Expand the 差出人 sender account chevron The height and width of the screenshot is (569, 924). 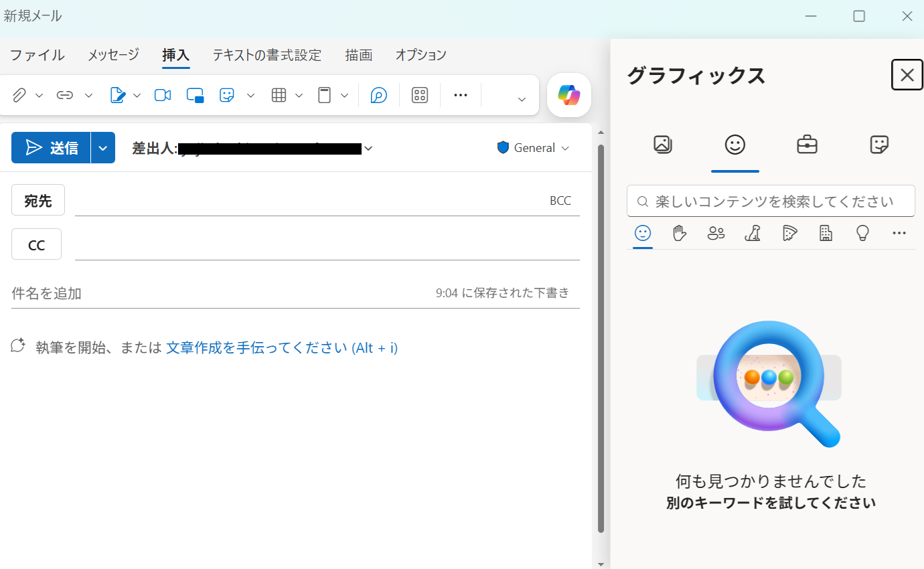[368, 148]
